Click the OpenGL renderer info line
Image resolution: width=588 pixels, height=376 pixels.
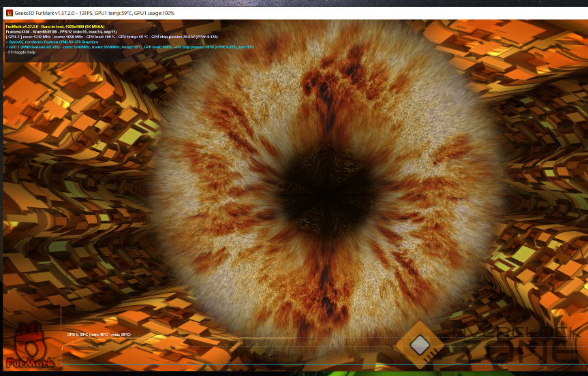pyautogui.click(x=52, y=42)
